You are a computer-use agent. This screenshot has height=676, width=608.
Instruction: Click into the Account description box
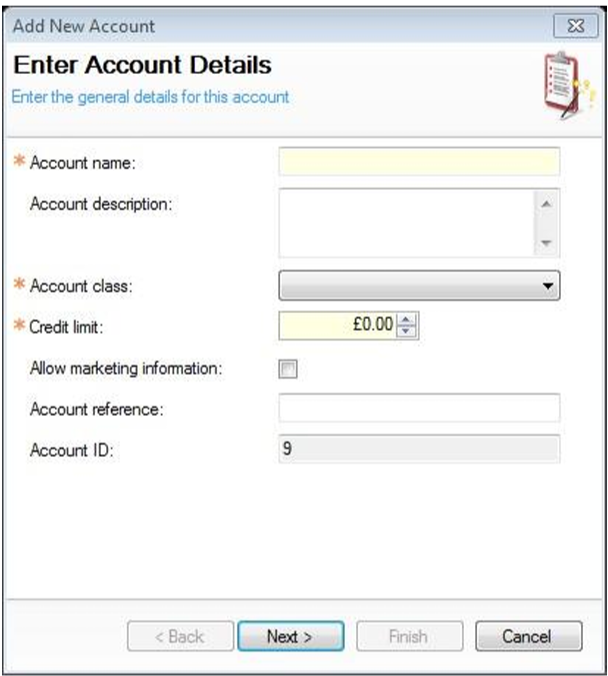[x=405, y=221]
